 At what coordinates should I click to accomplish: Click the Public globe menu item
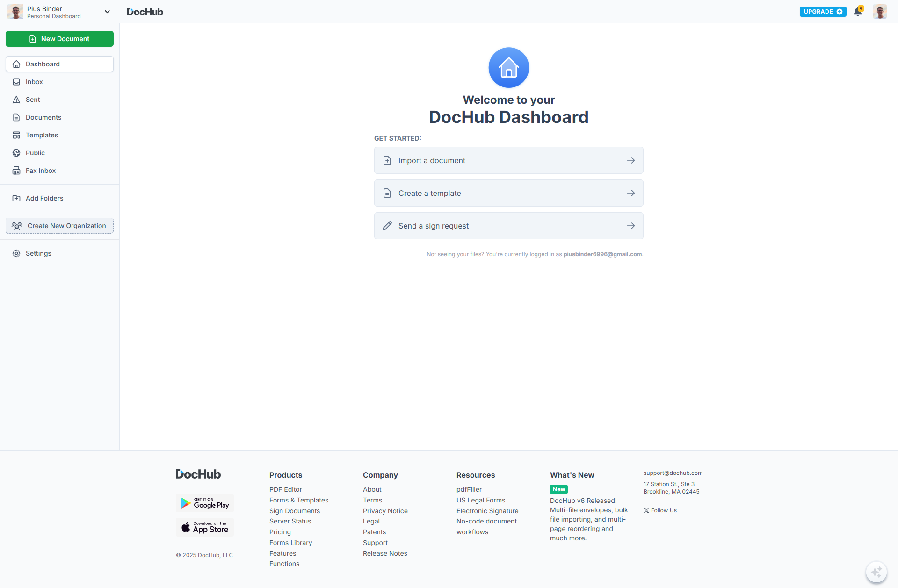[35, 153]
